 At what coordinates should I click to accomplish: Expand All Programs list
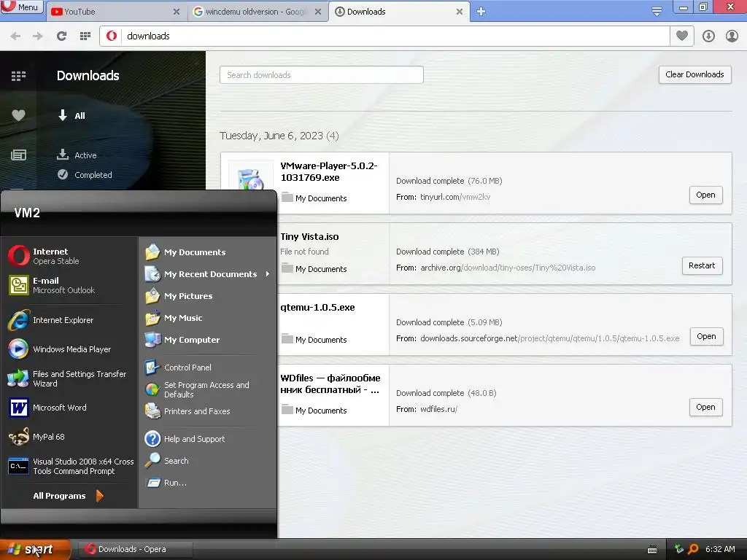pos(68,496)
